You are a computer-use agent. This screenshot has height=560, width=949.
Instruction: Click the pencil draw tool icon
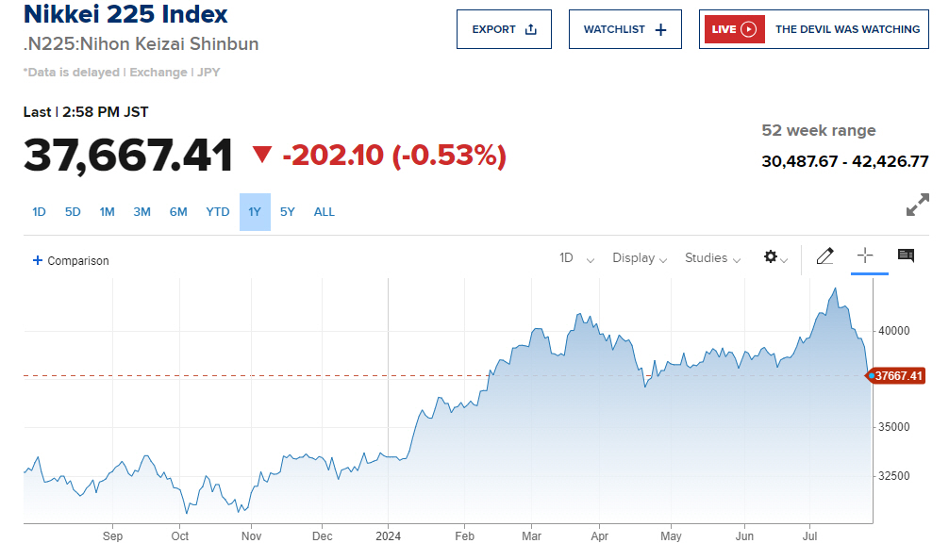[x=824, y=255]
